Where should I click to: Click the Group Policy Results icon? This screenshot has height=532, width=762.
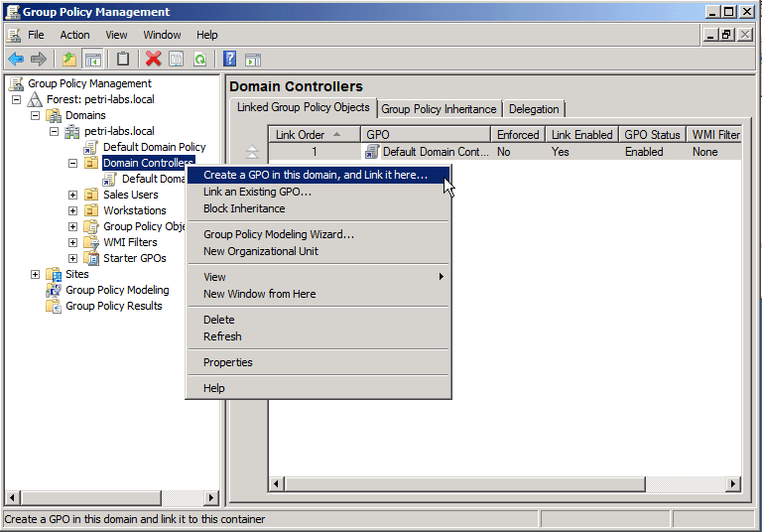point(54,307)
